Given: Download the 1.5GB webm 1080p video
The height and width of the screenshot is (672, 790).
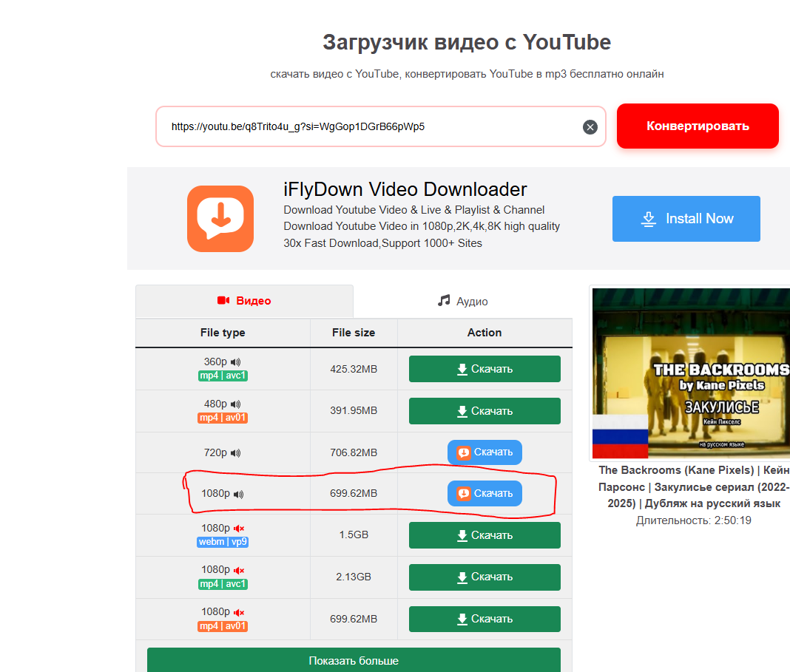Looking at the screenshot, I should (485, 535).
